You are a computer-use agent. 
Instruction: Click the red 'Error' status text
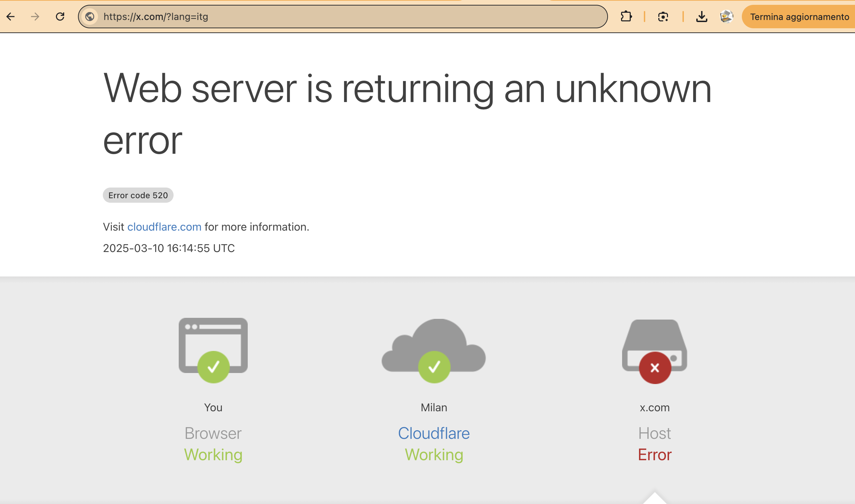click(655, 455)
